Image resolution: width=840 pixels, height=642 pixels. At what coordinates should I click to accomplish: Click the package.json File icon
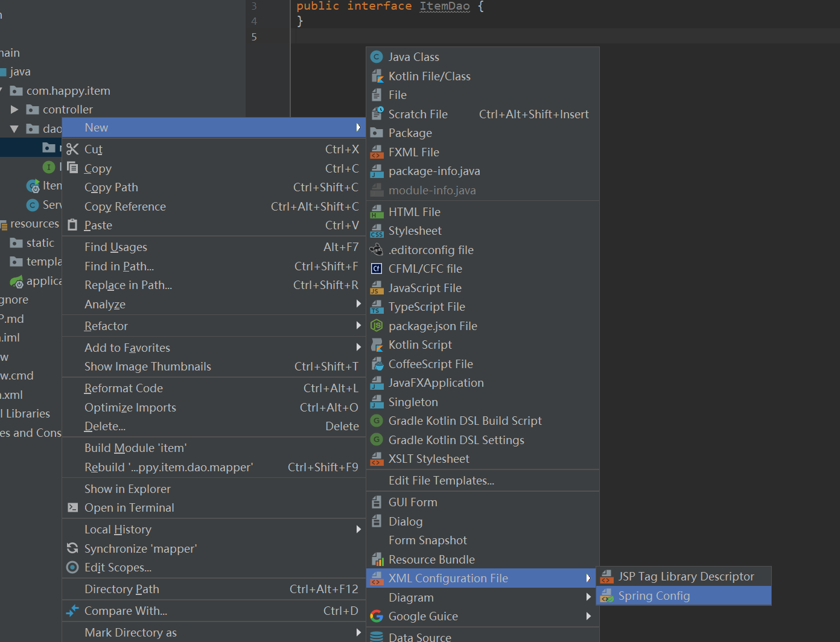pos(377,326)
